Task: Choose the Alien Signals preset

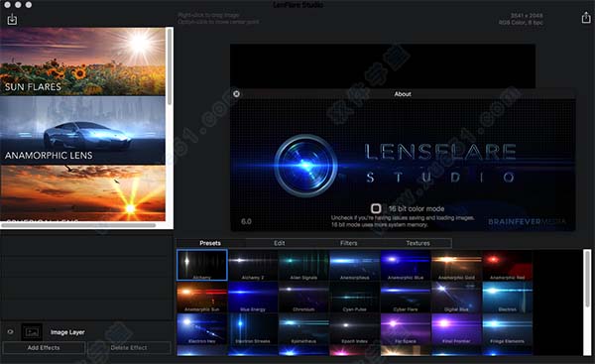Action: (304, 265)
